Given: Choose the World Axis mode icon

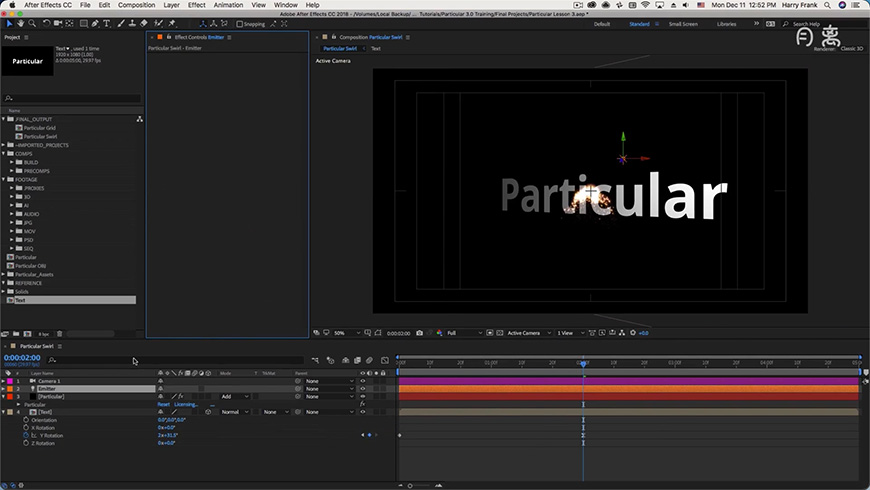Looking at the screenshot, I should [213, 24].
